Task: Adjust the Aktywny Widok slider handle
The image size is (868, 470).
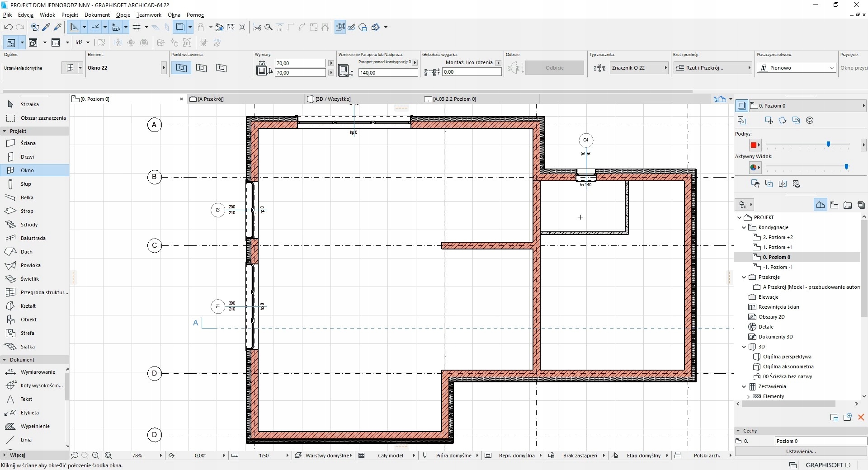Action: (x=846, y=167)
